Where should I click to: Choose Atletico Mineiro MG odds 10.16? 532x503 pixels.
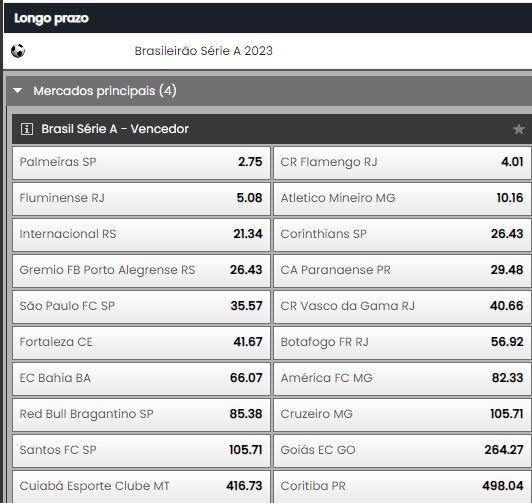click(x=402, y=198)
